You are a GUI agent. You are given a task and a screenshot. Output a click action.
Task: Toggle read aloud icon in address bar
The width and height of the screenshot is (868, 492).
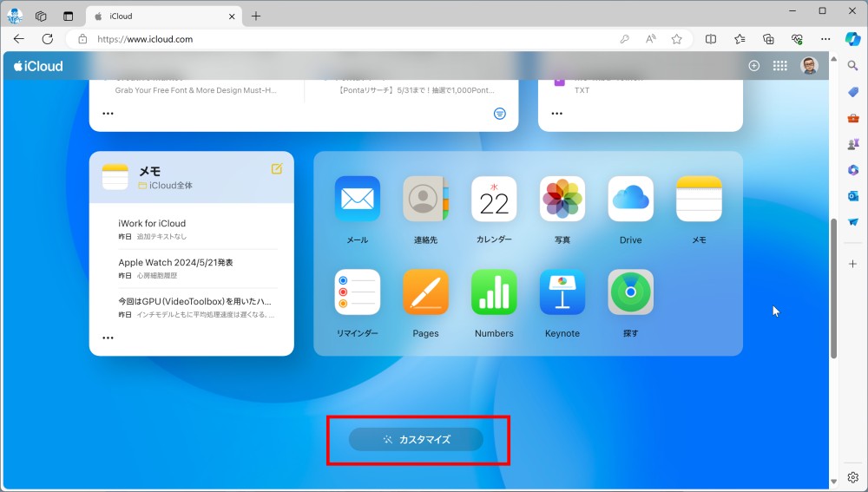coord(650,39)
